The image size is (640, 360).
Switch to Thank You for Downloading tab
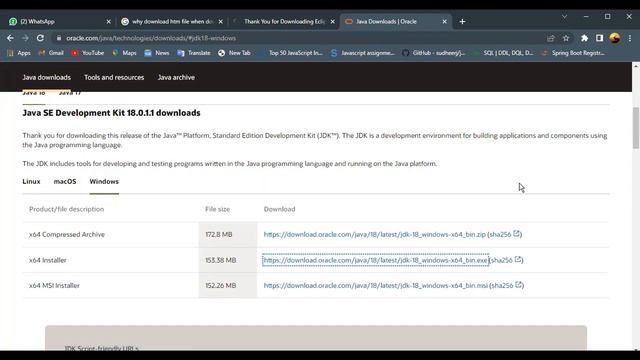(284, 22)
